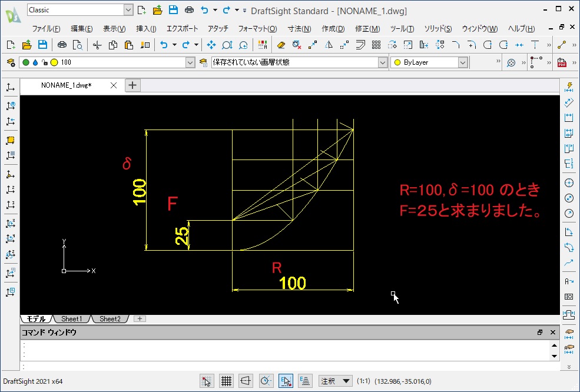The width and height of the screenshot is (580, 392).
Task: Switch to the Sheet1 tab
Action: click(71, 319)
